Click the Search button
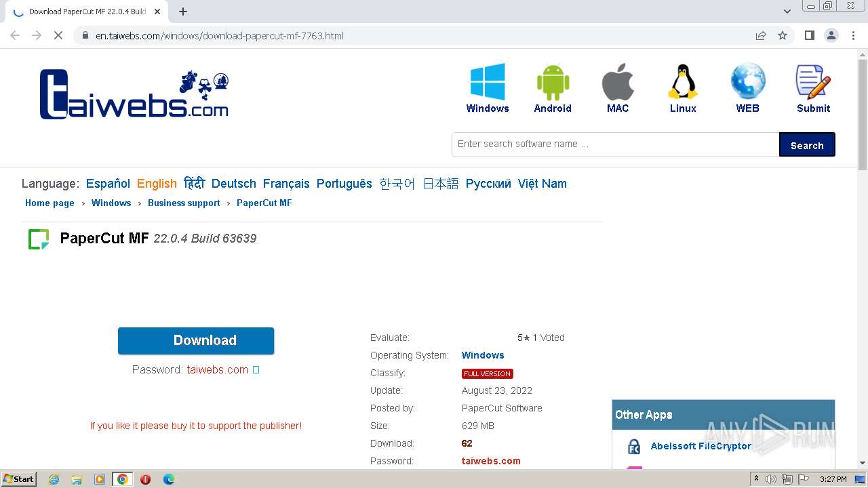Viewport: 868px width, 488px height. point(807,145)
